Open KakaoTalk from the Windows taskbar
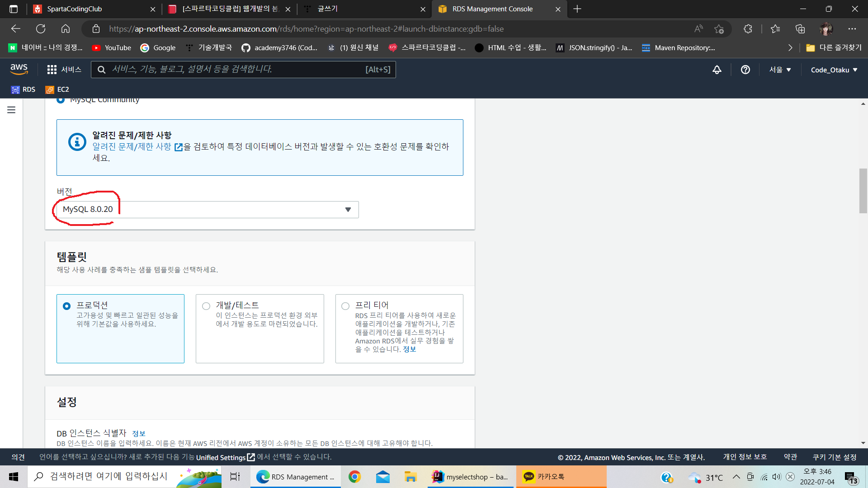The width and height of the screenshot is (868, 488). [550, 477]
